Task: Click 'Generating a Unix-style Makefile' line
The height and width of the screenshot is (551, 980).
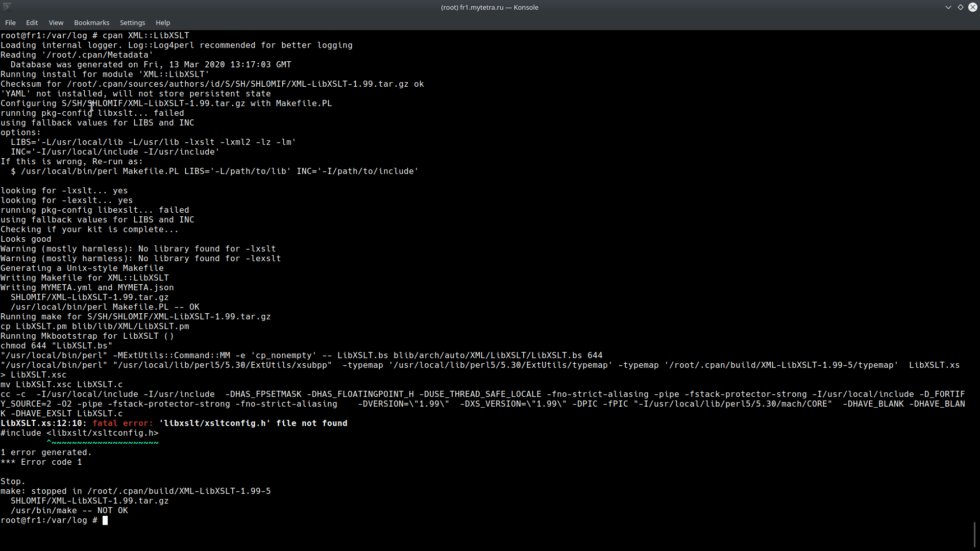Action: click(82, 268)
